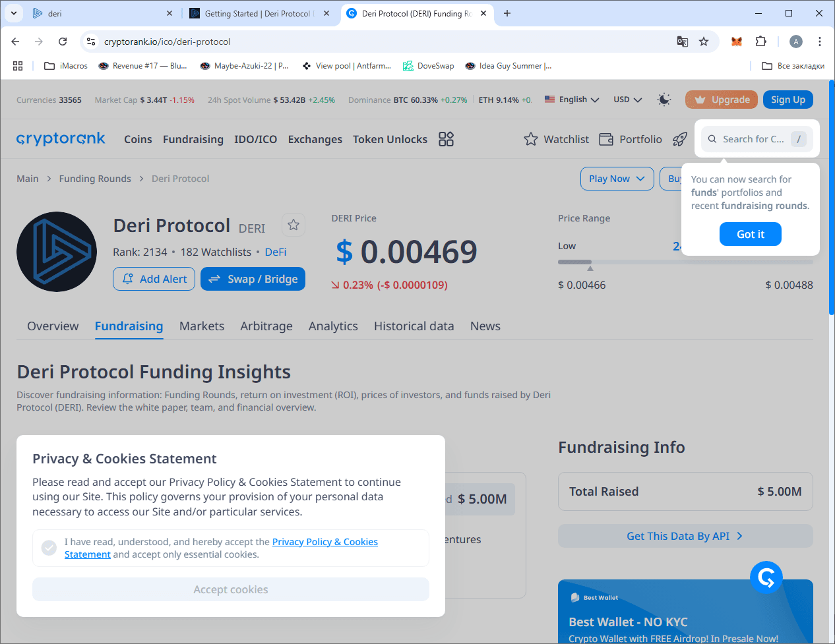
Task: Open USD currency dropdown
Action: pos(627,100)
